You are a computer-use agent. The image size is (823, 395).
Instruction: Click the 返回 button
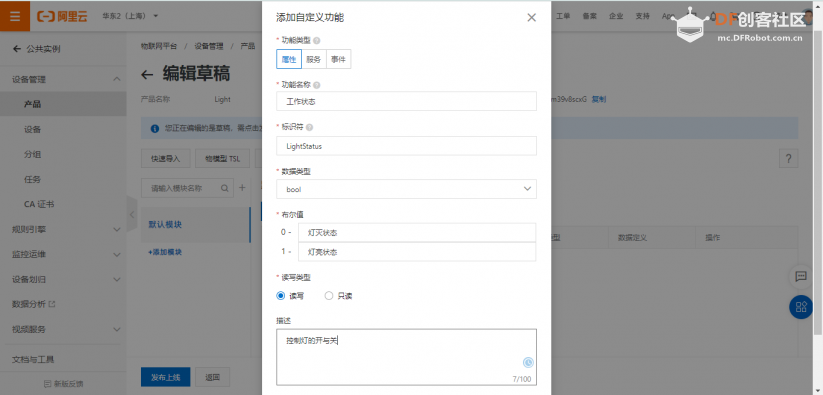coord(212,377)
